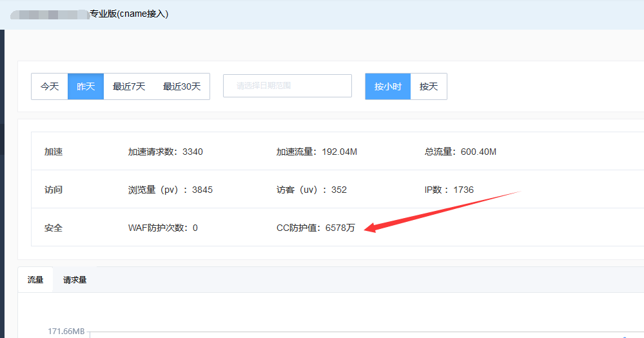Click the 加速请求数 3340 statistic

[x=166, y=152]
